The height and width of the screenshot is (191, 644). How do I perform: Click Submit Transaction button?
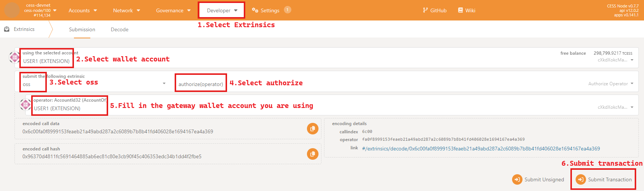tap(603, 179)
